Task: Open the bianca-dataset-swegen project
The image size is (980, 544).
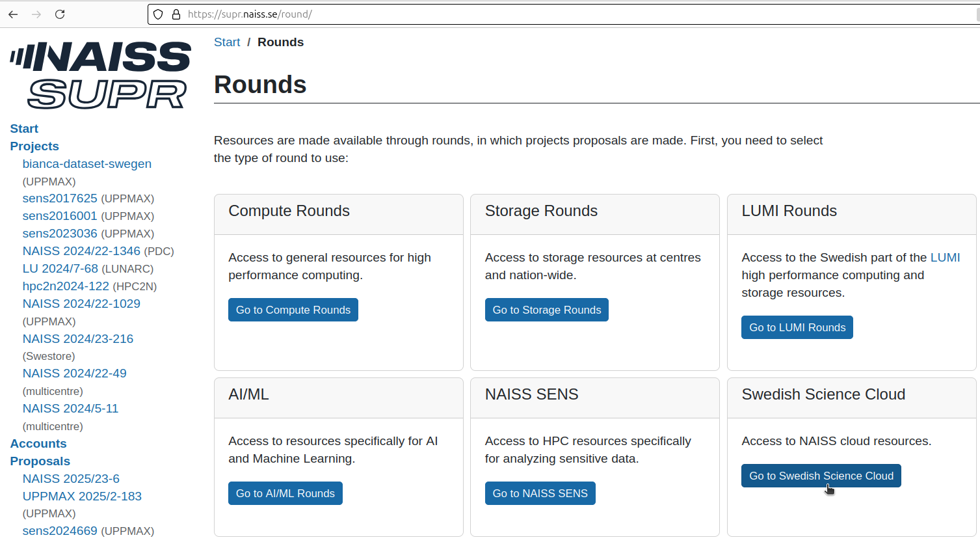Action: [86, 163]
